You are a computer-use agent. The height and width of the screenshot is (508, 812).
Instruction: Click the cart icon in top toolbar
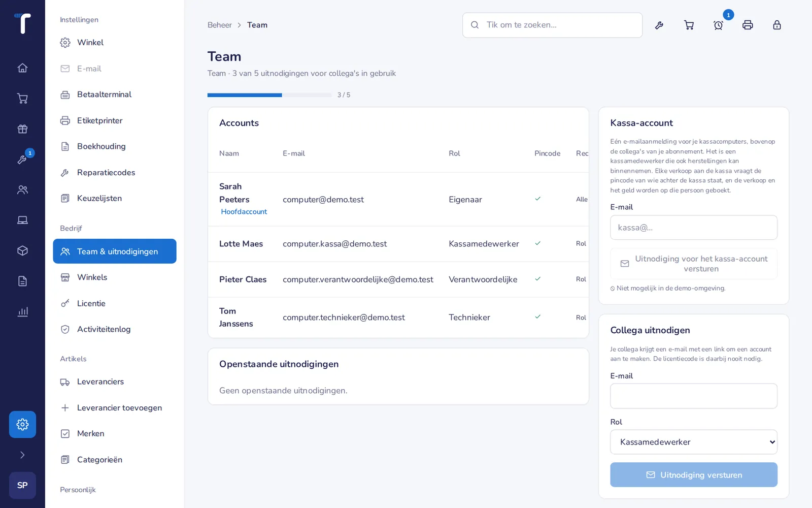[x=689, y=25]
